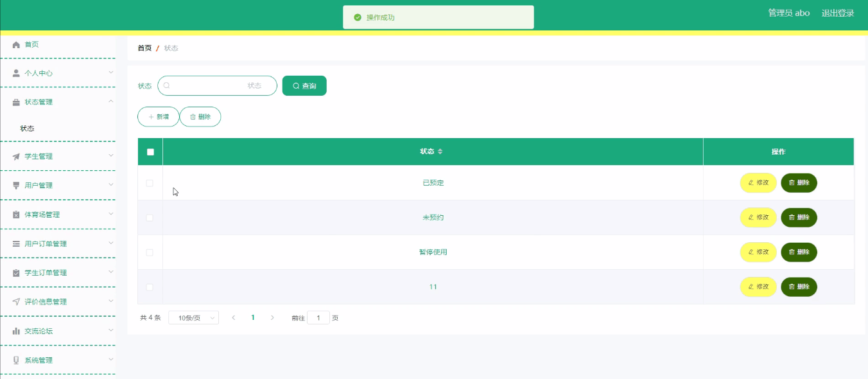Collapse the 状态管理 sidebar menu

coord(58,101)
